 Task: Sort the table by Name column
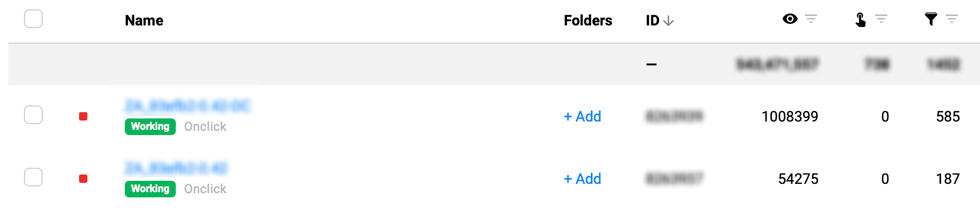[x=144, y=21]
